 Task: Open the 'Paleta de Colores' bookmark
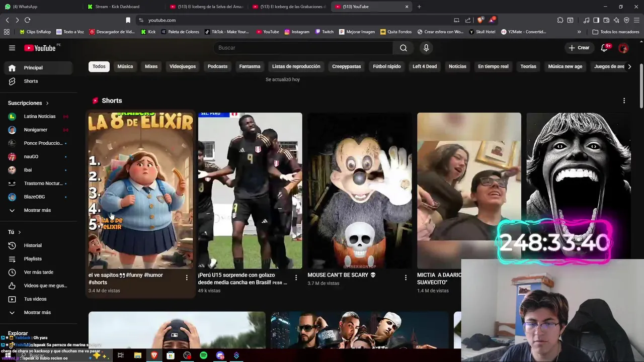coord(180,32)
